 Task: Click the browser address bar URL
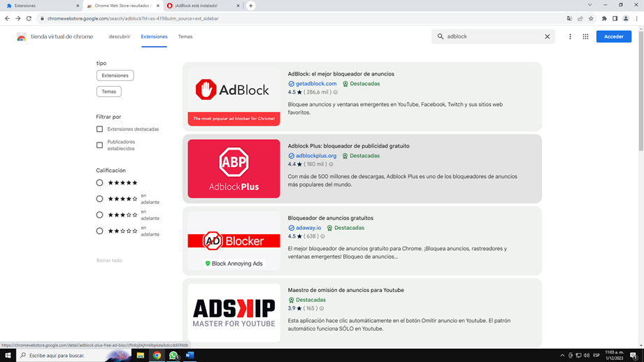pos(133,18)
